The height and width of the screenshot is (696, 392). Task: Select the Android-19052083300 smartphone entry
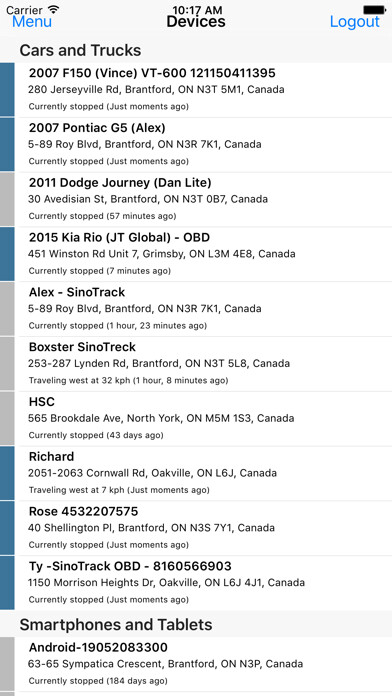coord(196,664)
